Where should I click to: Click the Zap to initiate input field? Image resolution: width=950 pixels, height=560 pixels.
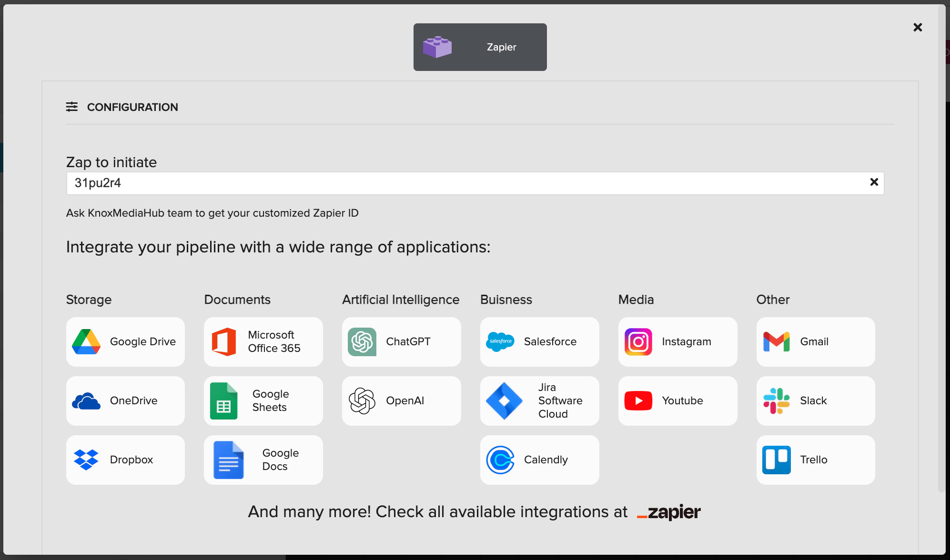tap(467, 183)
